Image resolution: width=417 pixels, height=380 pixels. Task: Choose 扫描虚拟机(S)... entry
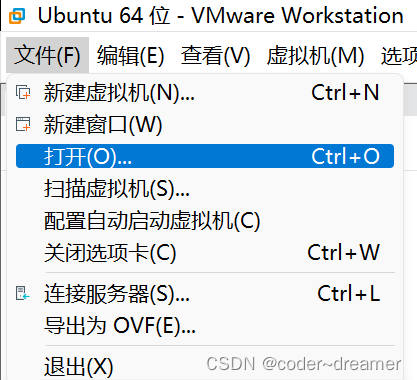[x=205, y=188]
